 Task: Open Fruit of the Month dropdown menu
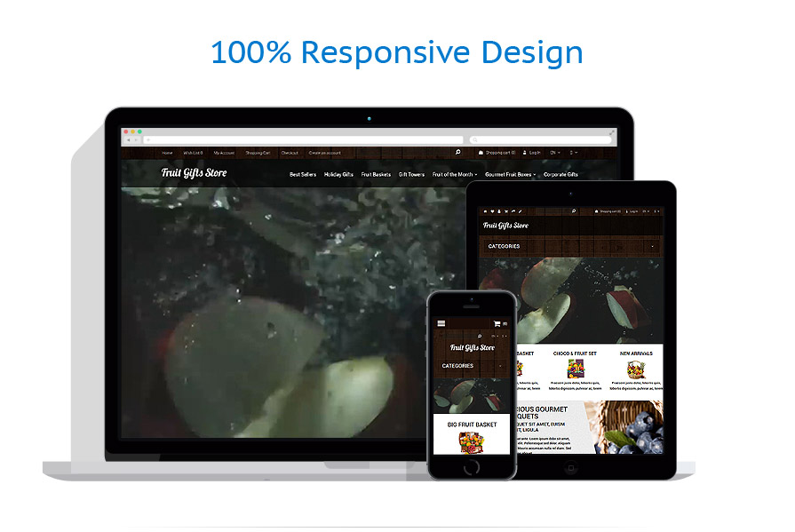[454, 175]
